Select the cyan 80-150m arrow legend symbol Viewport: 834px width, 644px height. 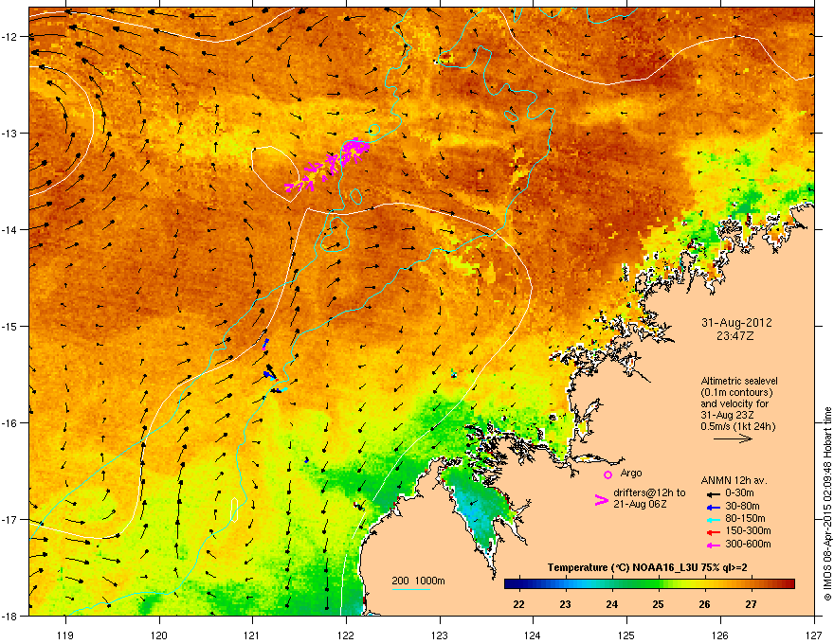[x=714, y=519]
